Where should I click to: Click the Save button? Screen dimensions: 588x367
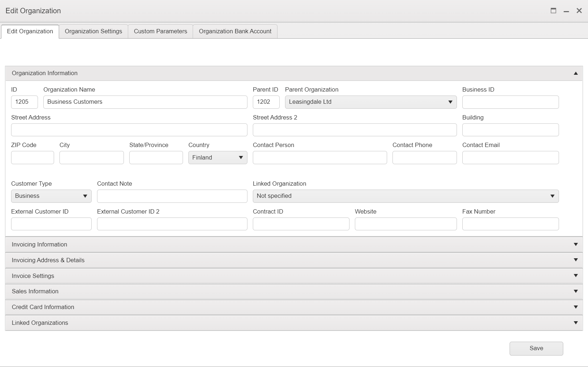pos(536,348)
